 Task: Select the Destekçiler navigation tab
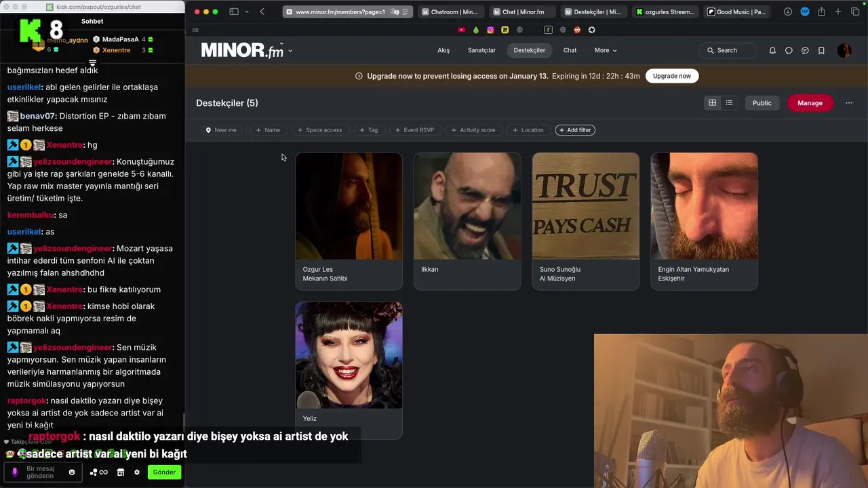(530, 50)
